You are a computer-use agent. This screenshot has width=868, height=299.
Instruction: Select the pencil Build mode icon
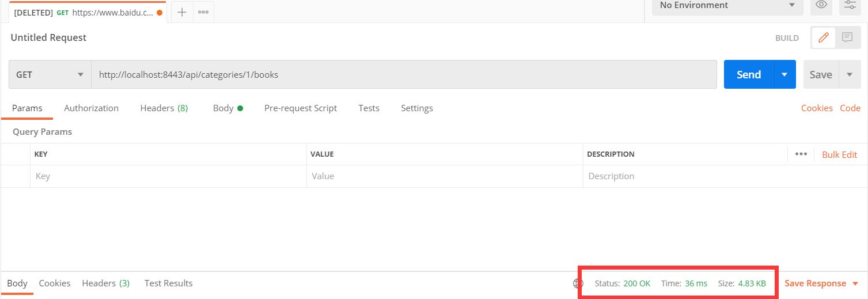pos(824,37)
